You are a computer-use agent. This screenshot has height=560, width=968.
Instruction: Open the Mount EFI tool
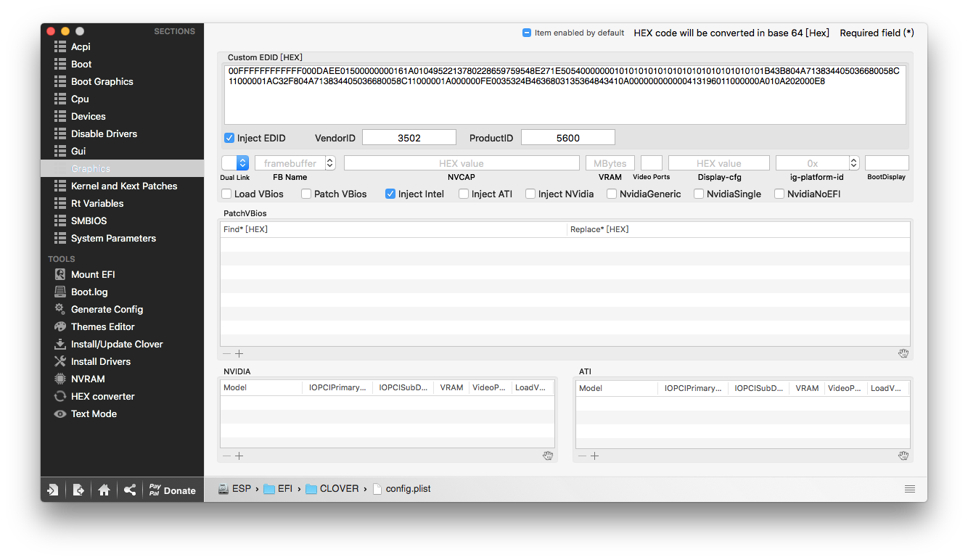click(x=93, y=274)
